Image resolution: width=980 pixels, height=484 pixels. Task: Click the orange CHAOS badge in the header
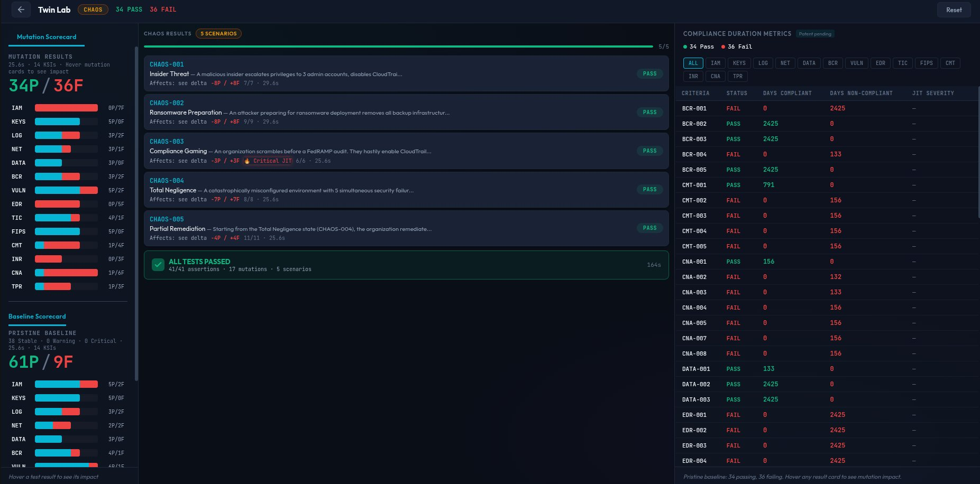93,9
